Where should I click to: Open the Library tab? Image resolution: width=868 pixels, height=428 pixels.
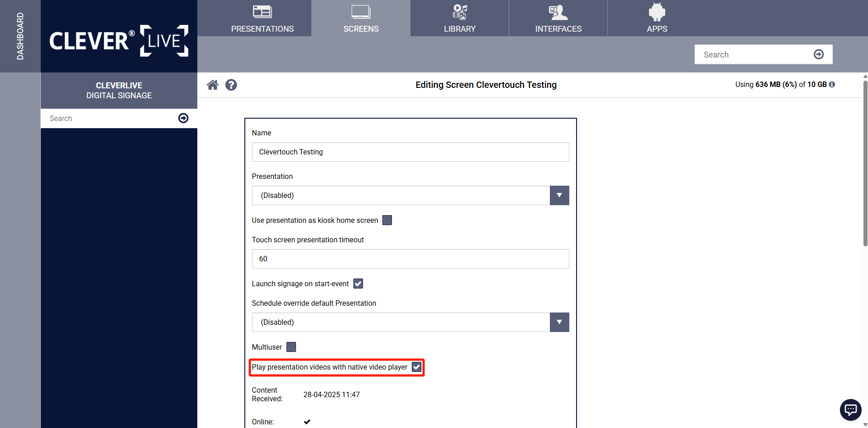[x=459, y=18]
